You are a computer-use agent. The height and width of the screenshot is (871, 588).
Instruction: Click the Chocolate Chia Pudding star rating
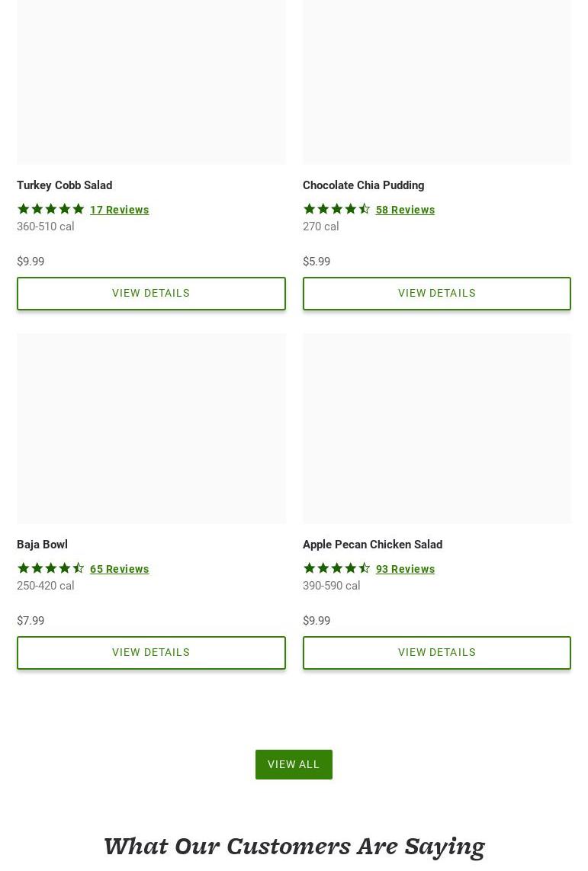click(x=336, y=209)
